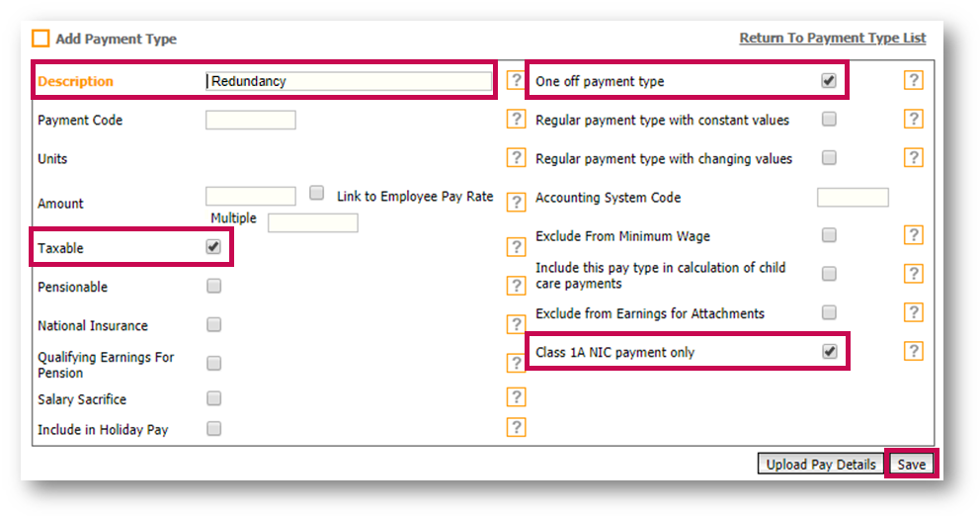The image size is (980, 516).
Task: Click help icon for Exclude From Minimum Wage
Action: (914, 235)
